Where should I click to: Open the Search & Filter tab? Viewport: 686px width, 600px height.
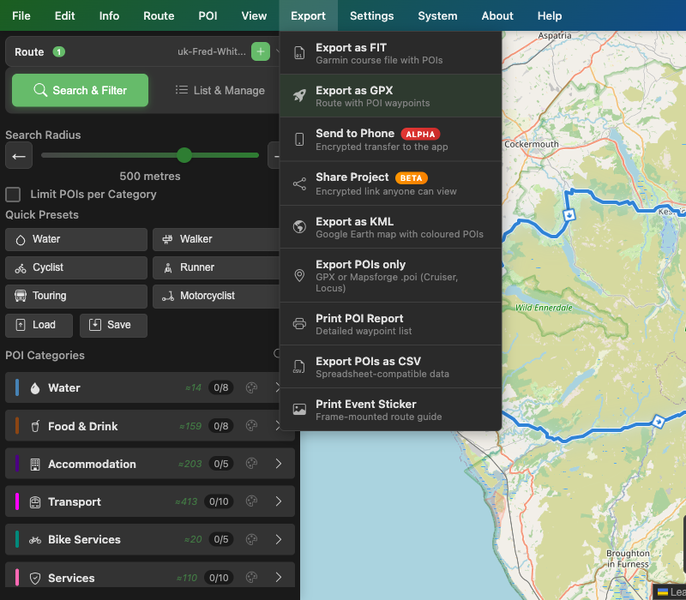(80, 90)
